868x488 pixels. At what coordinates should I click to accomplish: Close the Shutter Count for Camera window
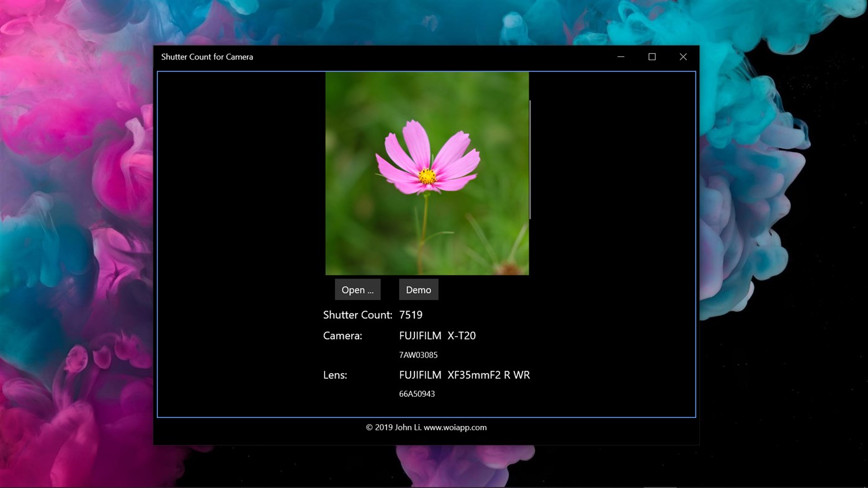(682, 56)
